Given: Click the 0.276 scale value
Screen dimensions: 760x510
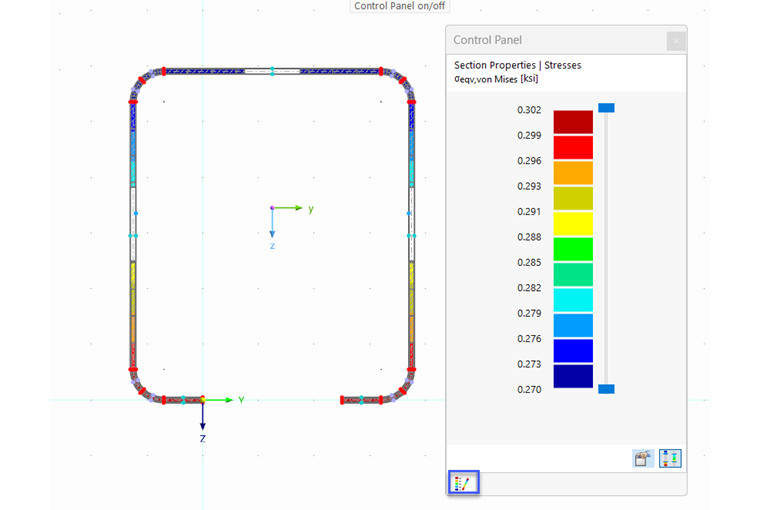Looking at the screenshot, I should tap(529, 339).
